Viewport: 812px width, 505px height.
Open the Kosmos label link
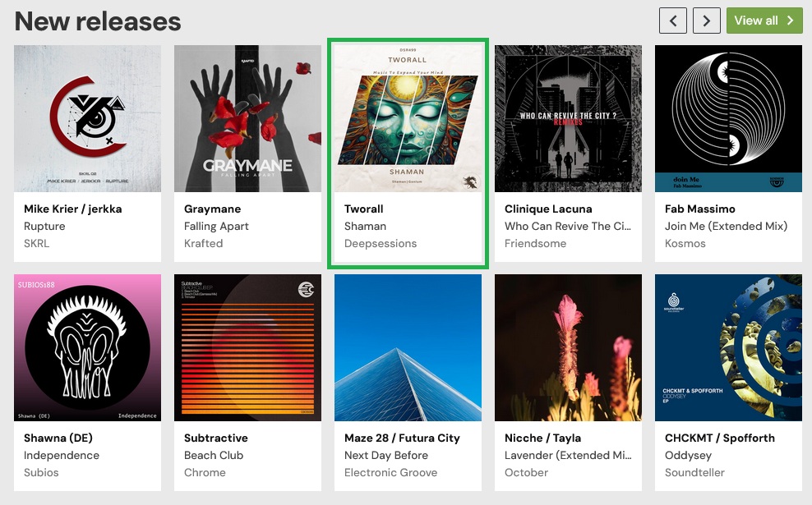pyautogui.click(x=685, y=243)
